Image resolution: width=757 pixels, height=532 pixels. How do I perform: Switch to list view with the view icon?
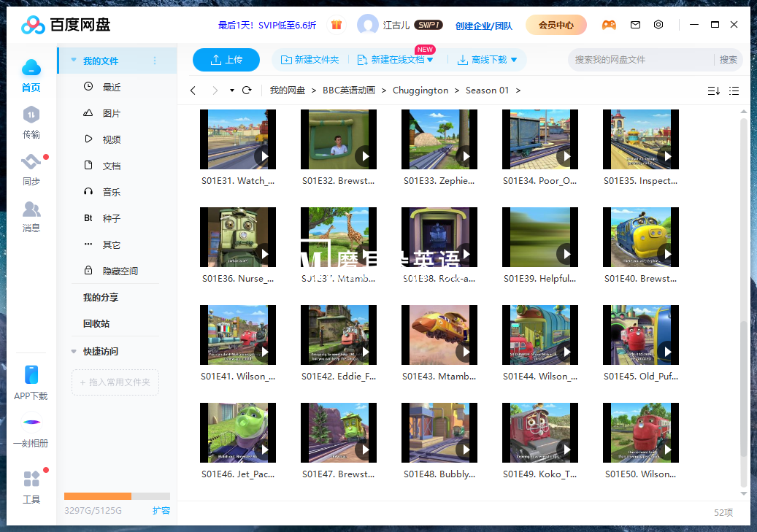(x=734, y=91)
